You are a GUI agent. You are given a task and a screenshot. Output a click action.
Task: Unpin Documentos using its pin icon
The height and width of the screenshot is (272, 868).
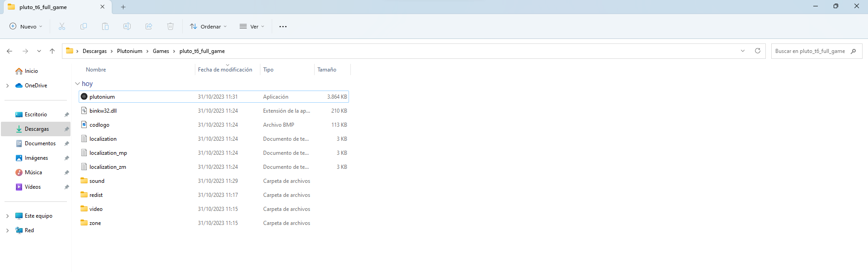[67, 143]
